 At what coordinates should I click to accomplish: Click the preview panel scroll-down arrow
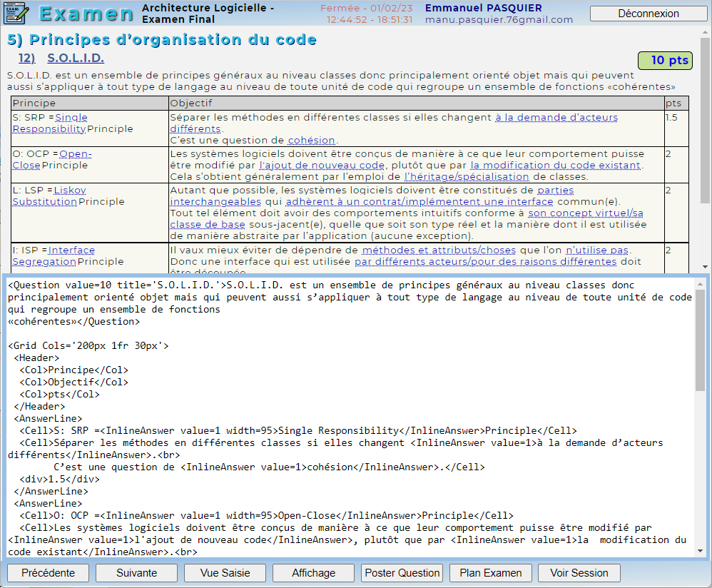706,265
